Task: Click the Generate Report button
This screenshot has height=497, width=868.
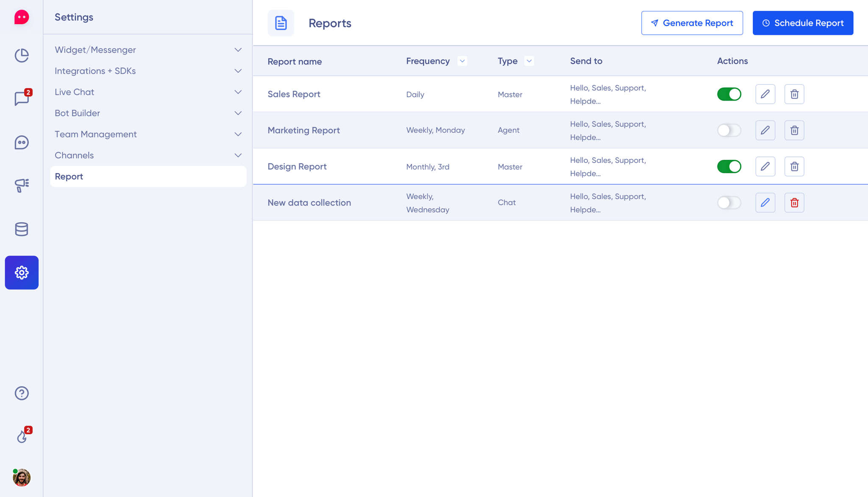Action: pyautogui.click(x=691, y=23)
